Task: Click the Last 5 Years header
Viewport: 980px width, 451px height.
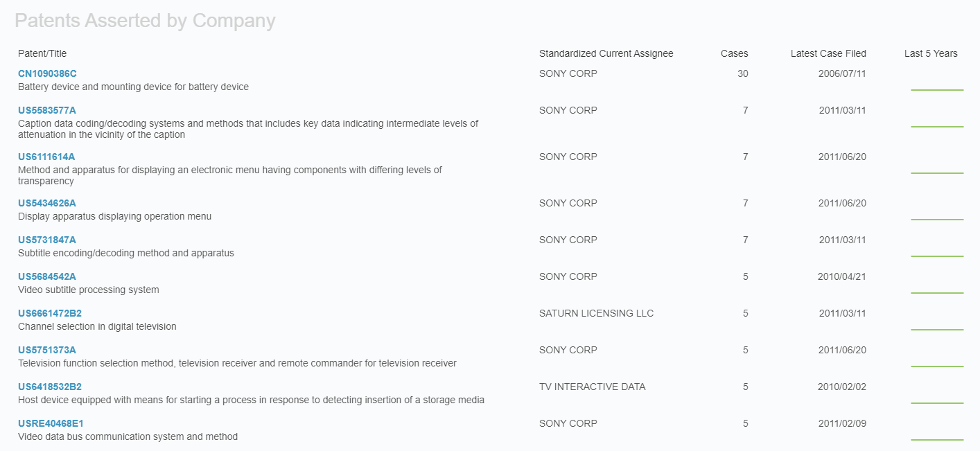Action: pyautogui.click(x=930, y=53)
